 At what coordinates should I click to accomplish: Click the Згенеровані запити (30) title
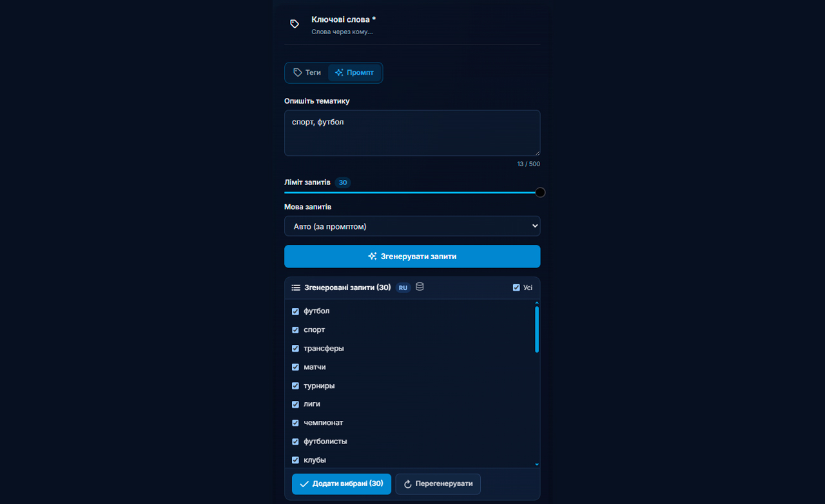347,287
